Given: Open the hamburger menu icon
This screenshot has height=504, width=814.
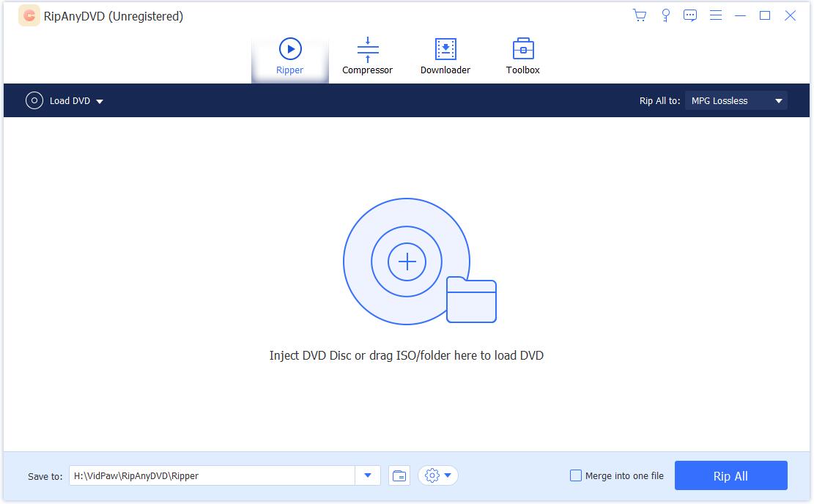Looking at the screenshot, I should pos(716,15).
